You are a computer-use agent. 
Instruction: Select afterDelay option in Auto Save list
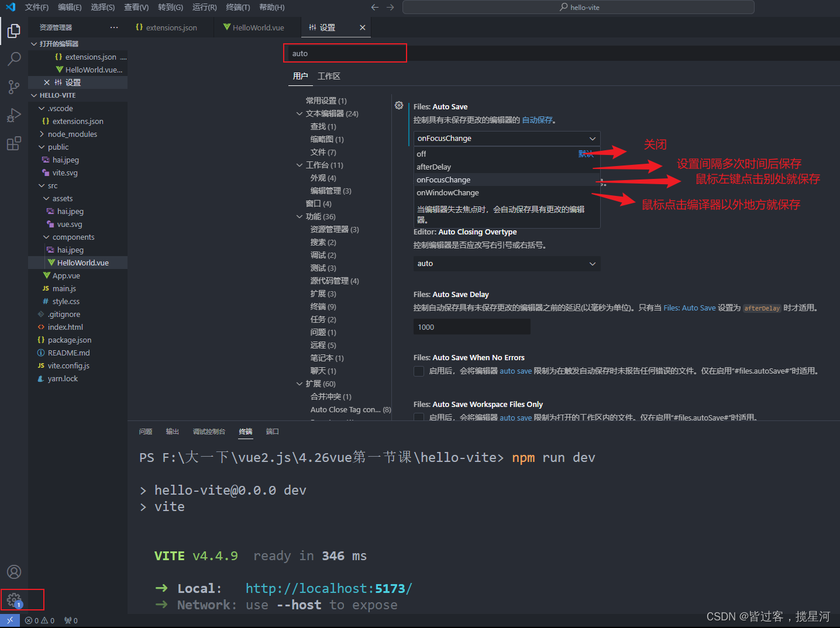pos(507,167)
